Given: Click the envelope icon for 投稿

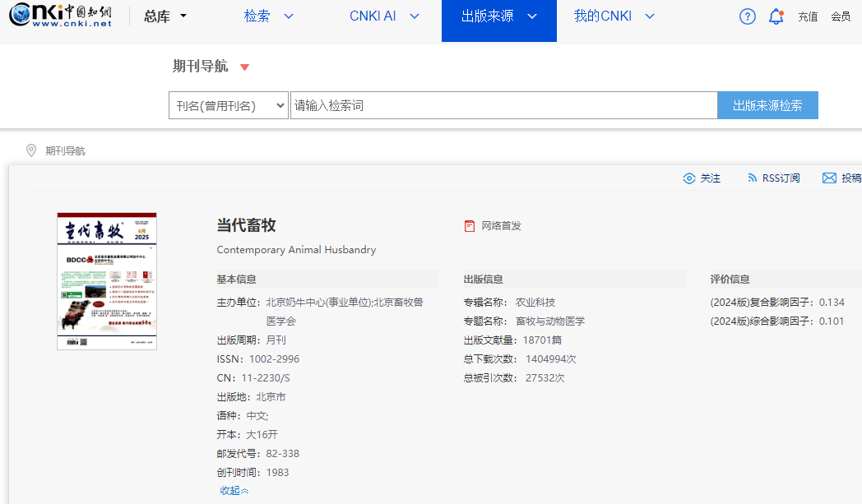Looking at the screenshot, I should (829, 178).
